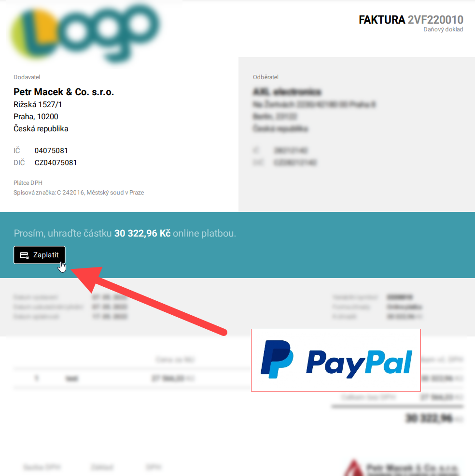Click the Plátce DPH note
475x476 pixels.
(x=28, y=183)
